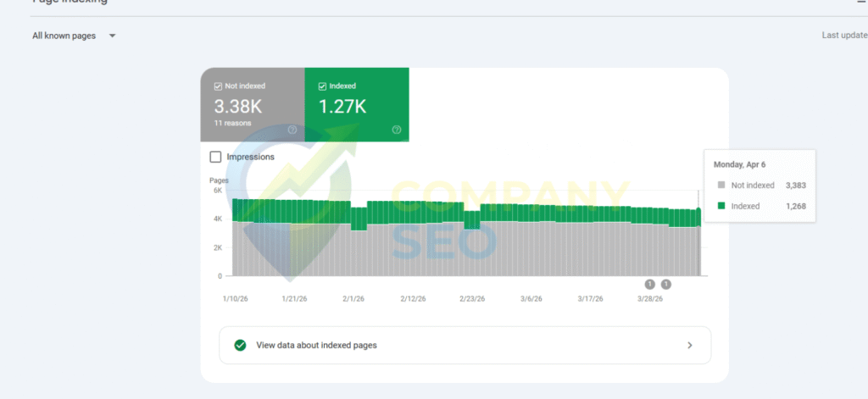
Task: Uncheck the Not indexed checkbox
Action: pos(218,86)
